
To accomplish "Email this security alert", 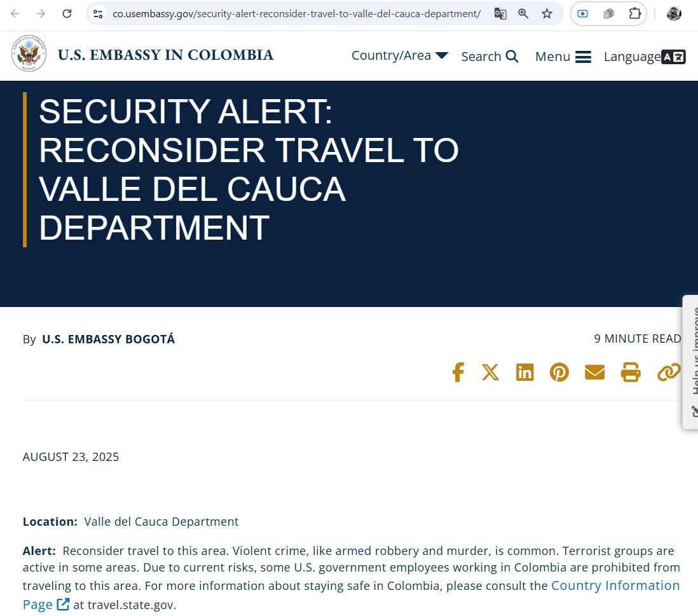I will click(x=595, y=373).
